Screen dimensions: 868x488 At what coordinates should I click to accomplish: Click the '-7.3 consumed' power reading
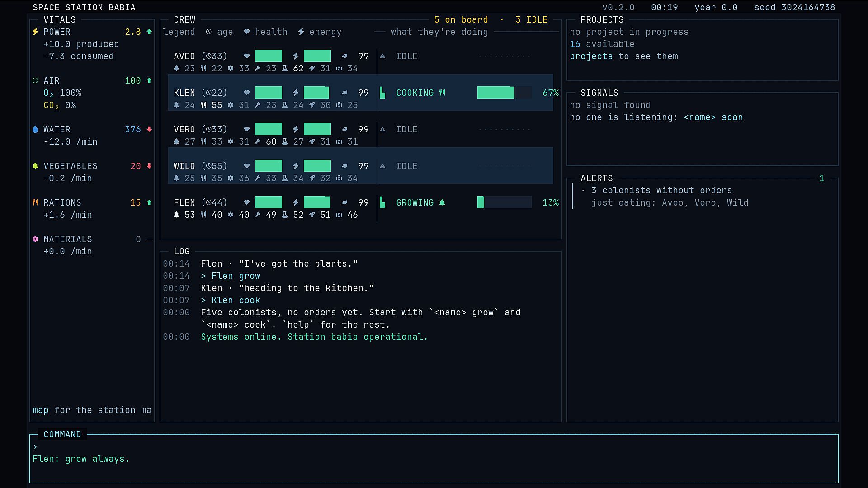click(79, 56)
